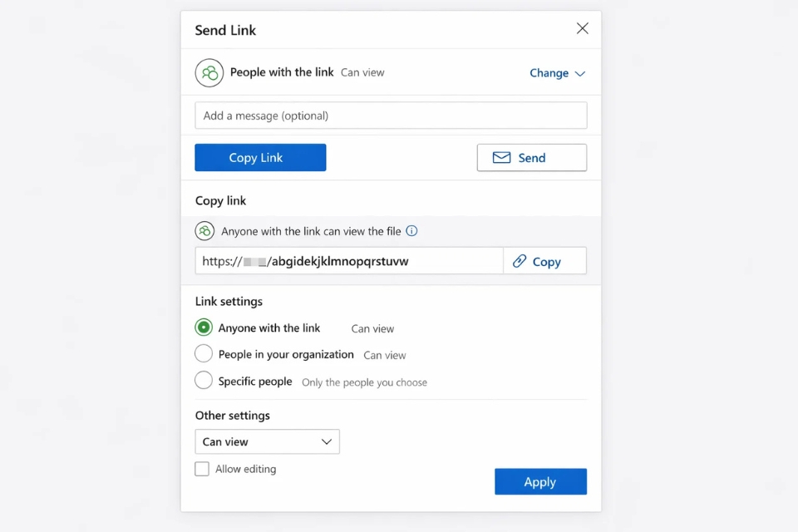Click the Copy Link button
The width and height of the screenshot is (798, 532).
[x=260, y=157]
